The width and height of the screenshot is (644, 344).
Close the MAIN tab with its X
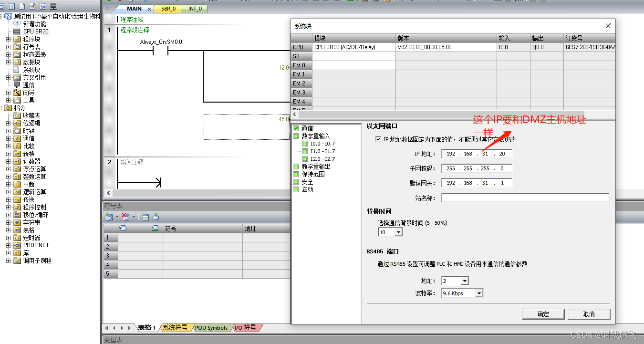tap(149, 9)
